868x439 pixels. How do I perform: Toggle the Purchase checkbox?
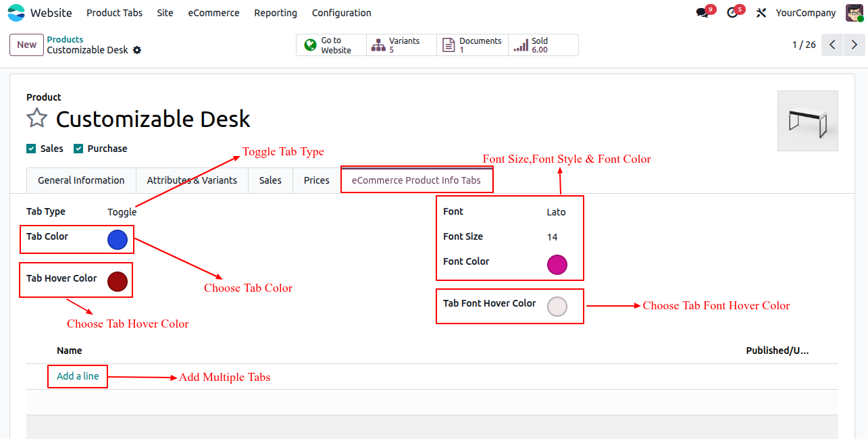(x=78, y=149)
